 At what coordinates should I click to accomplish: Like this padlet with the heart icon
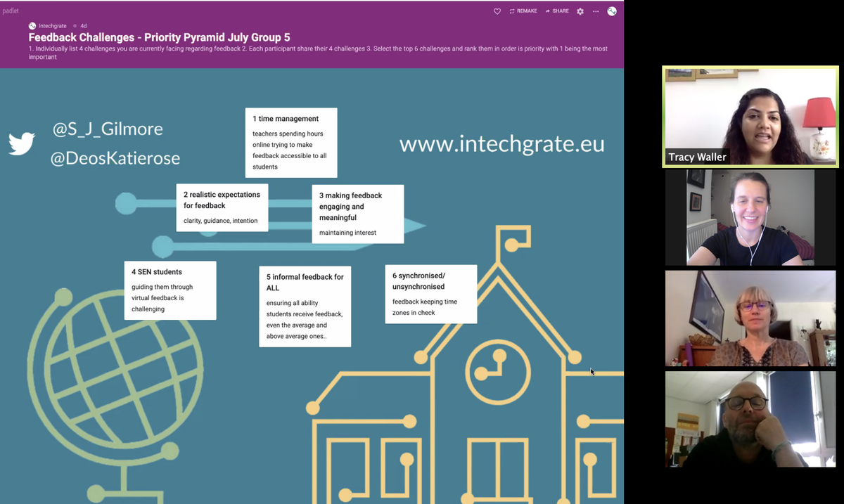[497, 11]
